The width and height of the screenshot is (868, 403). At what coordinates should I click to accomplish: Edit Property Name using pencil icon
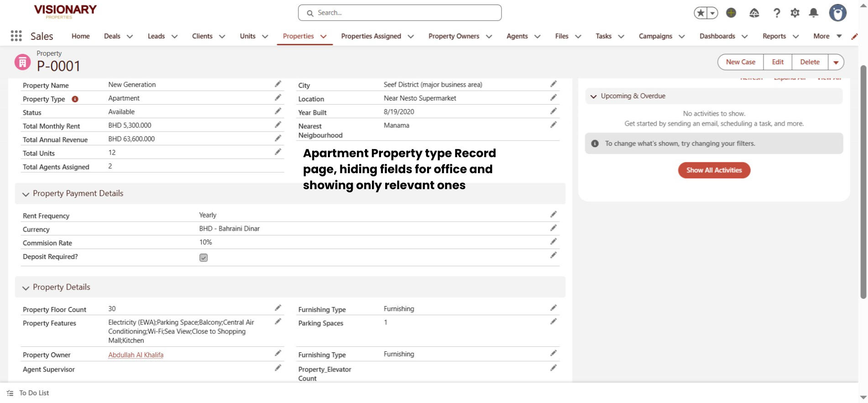277,84
